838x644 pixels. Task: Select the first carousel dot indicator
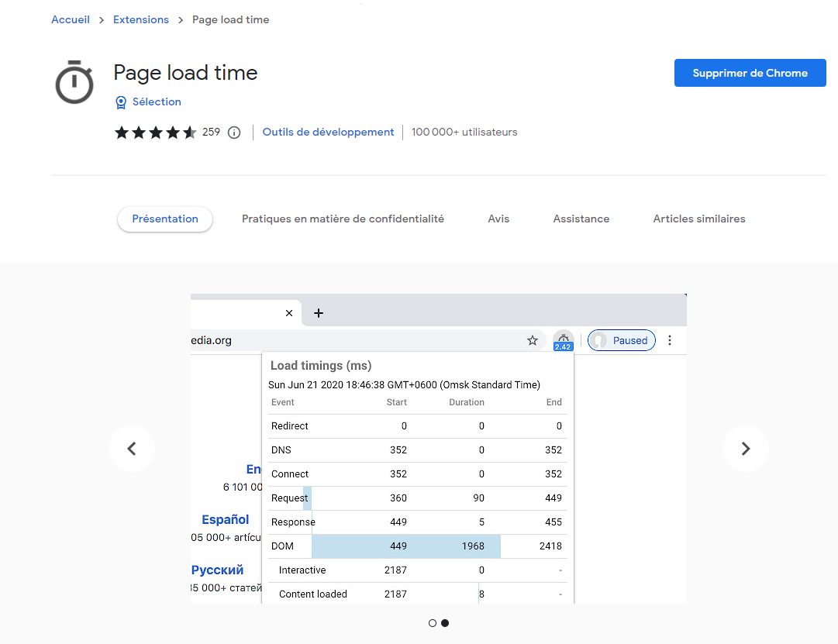[433, 622]
